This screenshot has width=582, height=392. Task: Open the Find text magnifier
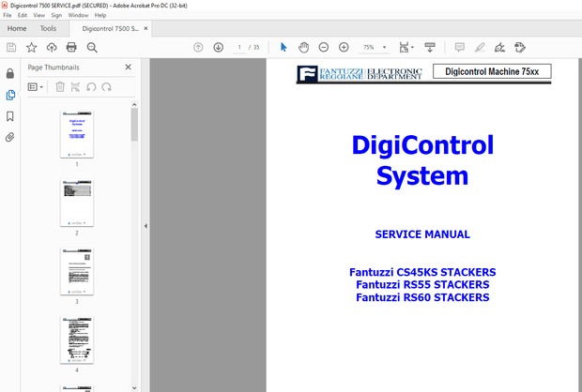point(93,47)
